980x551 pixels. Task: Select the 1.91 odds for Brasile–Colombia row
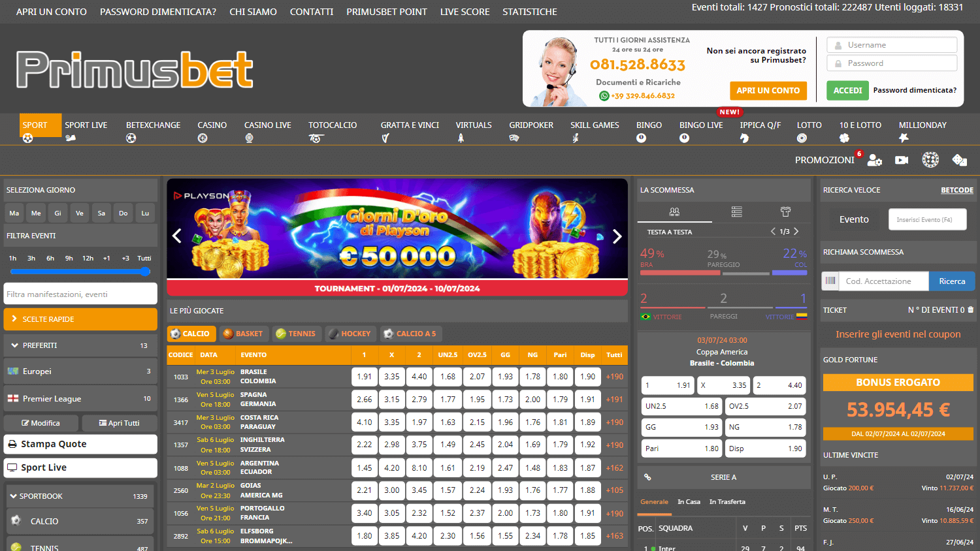(x=365, y=377)
